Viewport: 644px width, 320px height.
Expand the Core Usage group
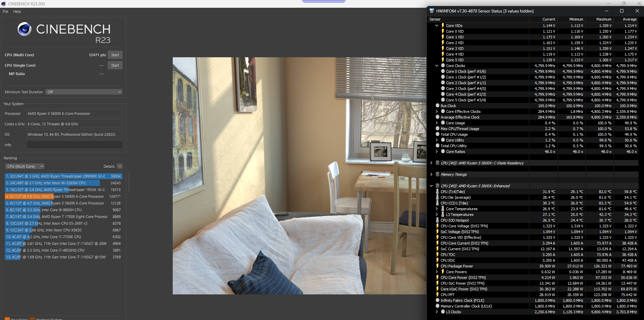[x=437, y=123]
